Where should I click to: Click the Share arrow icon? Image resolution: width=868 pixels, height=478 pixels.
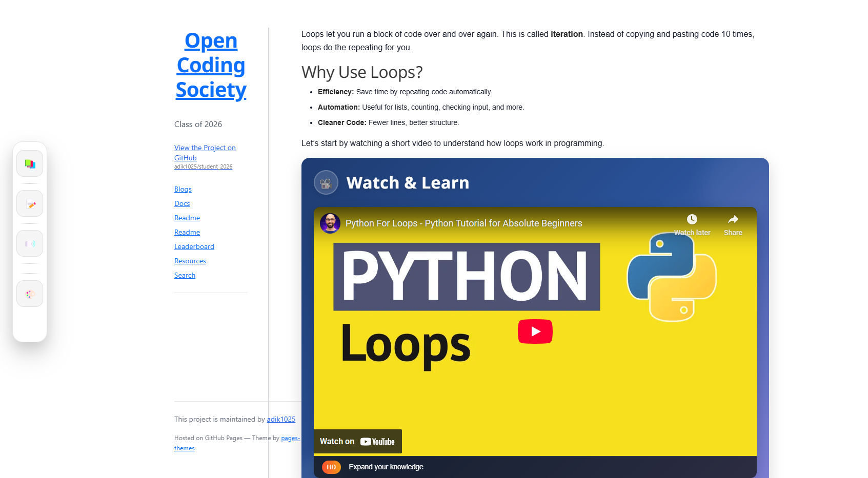733,219
